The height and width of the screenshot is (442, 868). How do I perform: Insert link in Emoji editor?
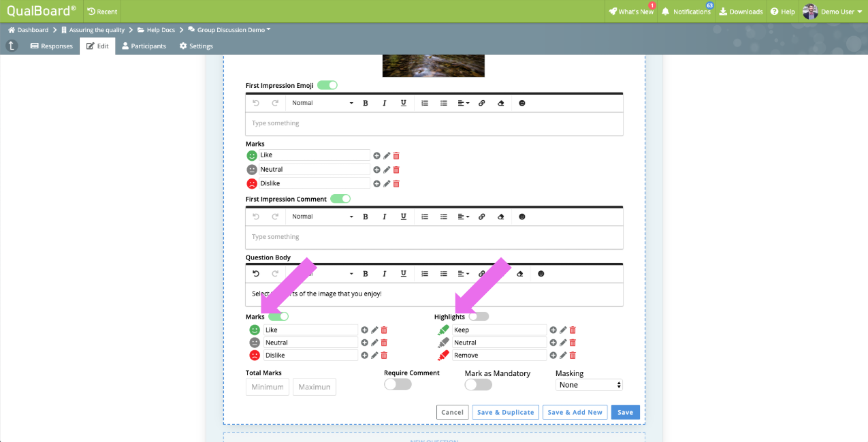[482, 103]
